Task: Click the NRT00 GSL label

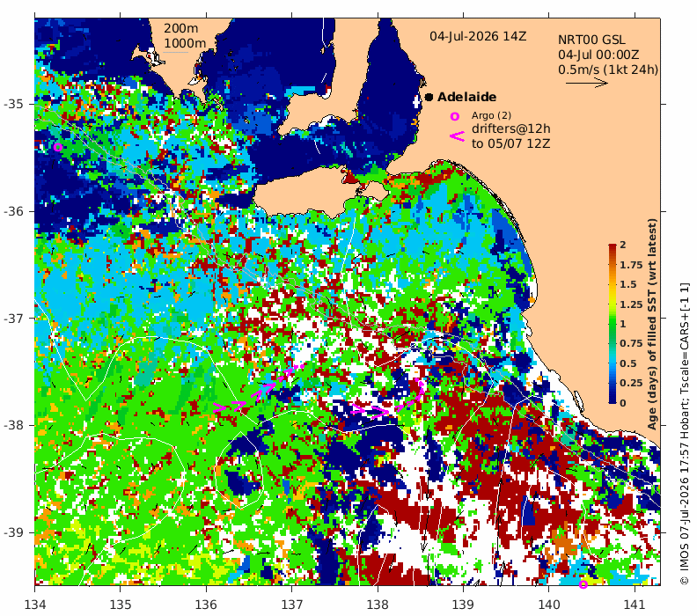Action: [591, 40]
